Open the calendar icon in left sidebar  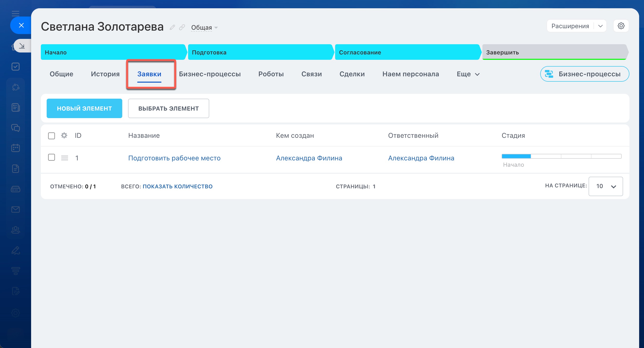[16, 148]
